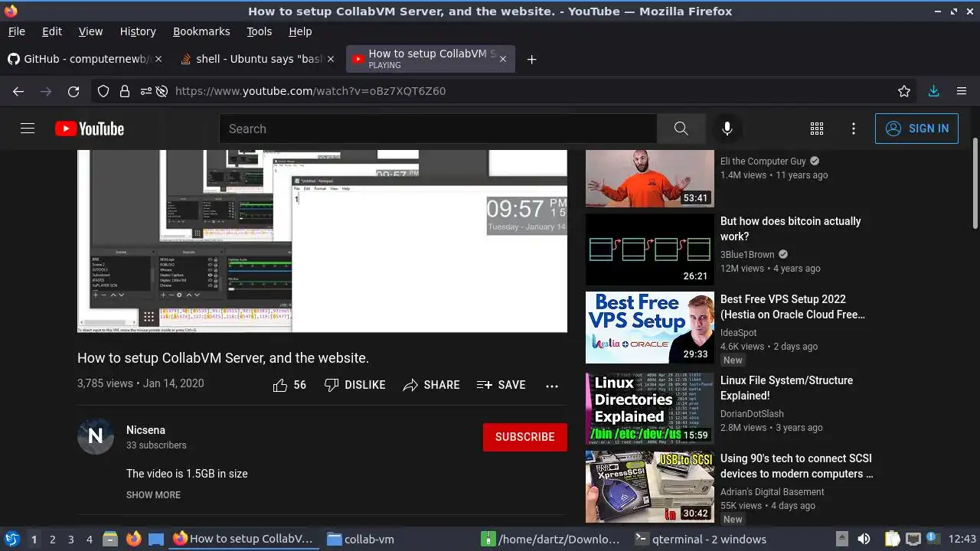Image resolution: width=980 pixels, height=551 pixels.
Task: Open the Help menu
Action: click(300, 31)
